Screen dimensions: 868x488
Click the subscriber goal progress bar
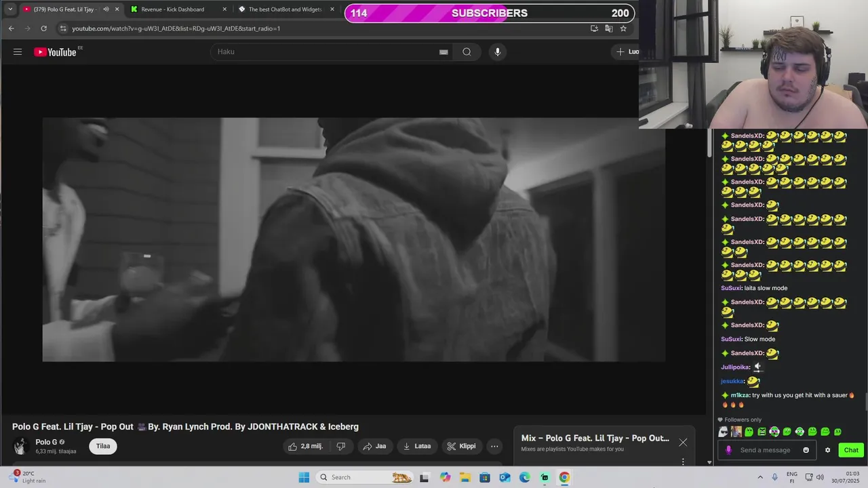coord(490,13)
